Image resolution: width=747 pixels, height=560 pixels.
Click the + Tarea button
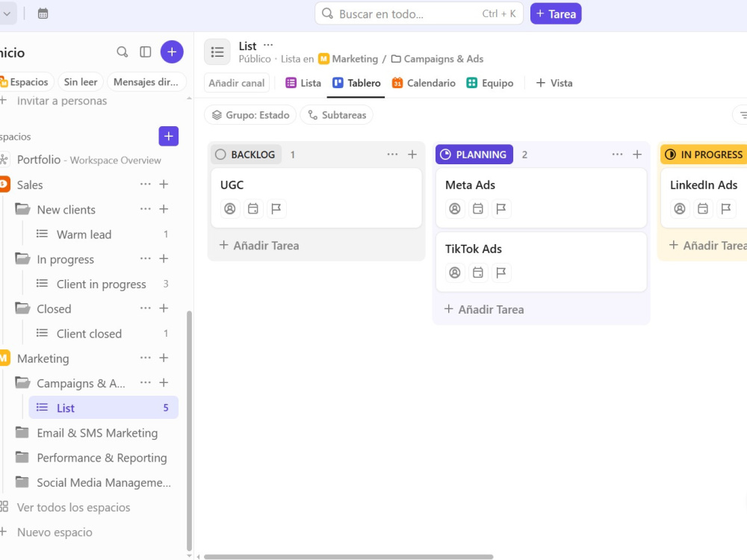tap(556, 13)
